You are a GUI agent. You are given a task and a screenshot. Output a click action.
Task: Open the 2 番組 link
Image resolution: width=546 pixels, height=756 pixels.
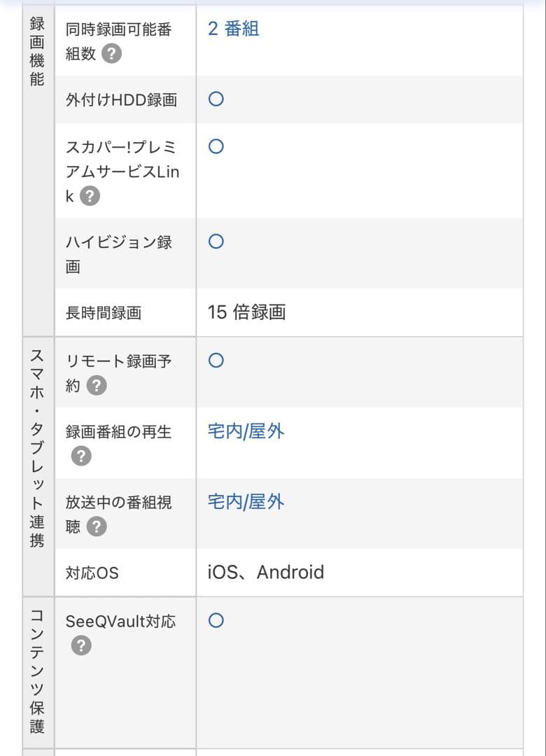click(233, 29)
